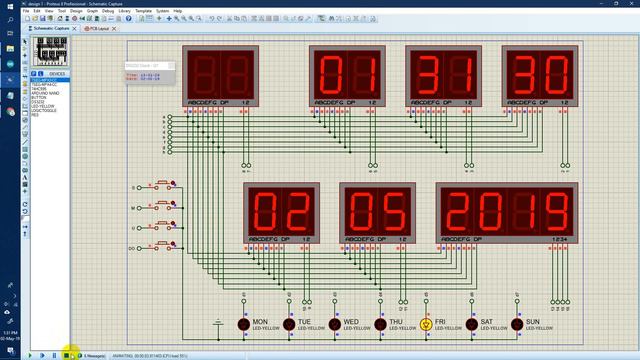This screenshot has width=640, height=360.
Task: Click the Pause simulation button
Action: (x=54, y=356)
